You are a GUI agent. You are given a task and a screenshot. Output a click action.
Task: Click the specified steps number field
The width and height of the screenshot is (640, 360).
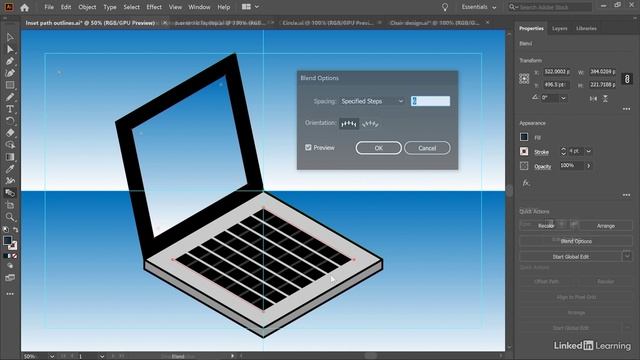430,101
